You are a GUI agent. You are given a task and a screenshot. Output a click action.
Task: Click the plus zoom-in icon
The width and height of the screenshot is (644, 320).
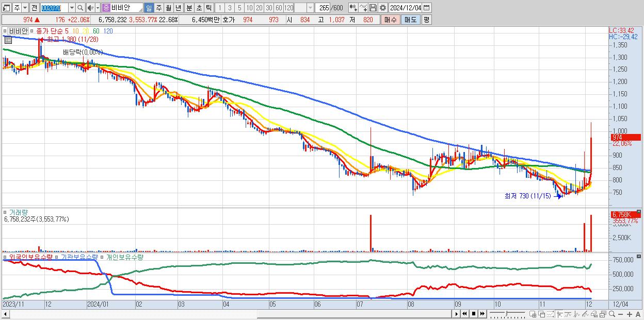tap(630, 314)
